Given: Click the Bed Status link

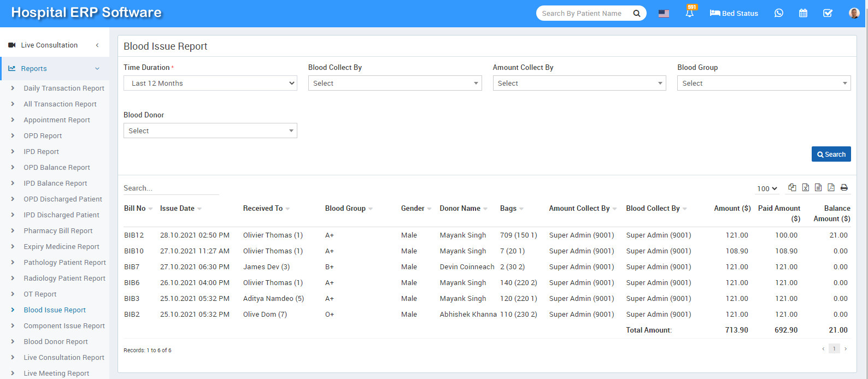Looking at the screenshot, I should tap(734, 13).
